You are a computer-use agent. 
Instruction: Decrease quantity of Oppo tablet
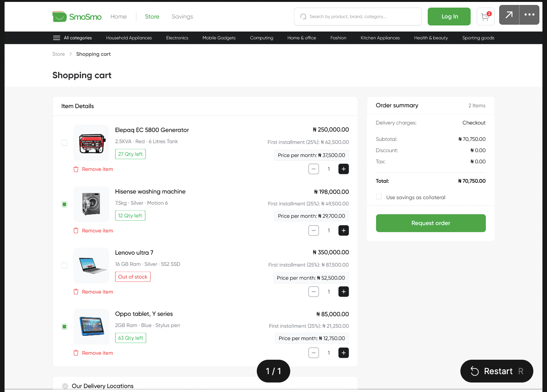[x=314, y=353]
